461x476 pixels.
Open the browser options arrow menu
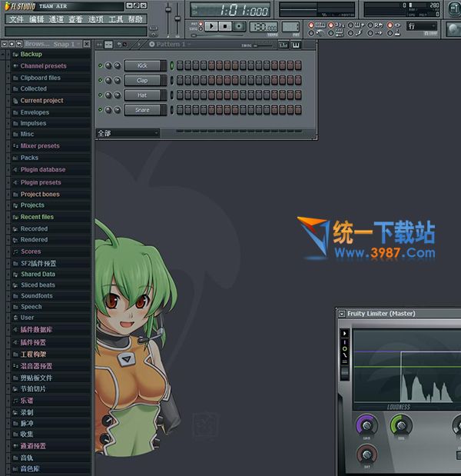5,45
